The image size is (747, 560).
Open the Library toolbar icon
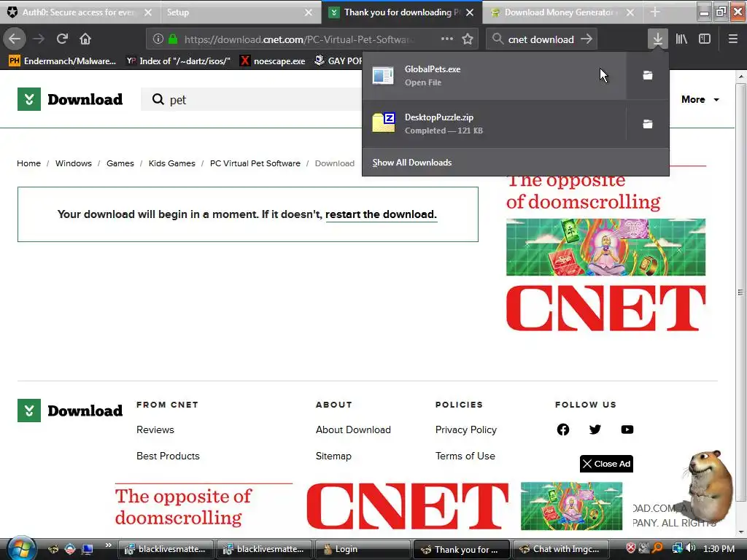pos(681,39)
